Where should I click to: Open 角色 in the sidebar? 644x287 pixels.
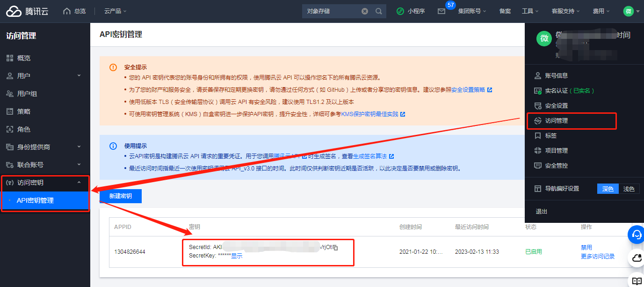[x=45, y=129]
